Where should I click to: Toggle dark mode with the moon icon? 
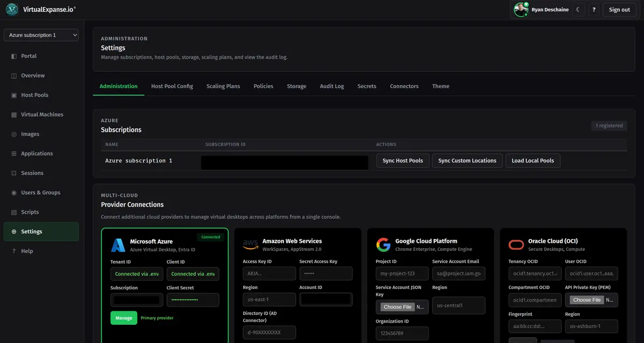tap(578, 9)
